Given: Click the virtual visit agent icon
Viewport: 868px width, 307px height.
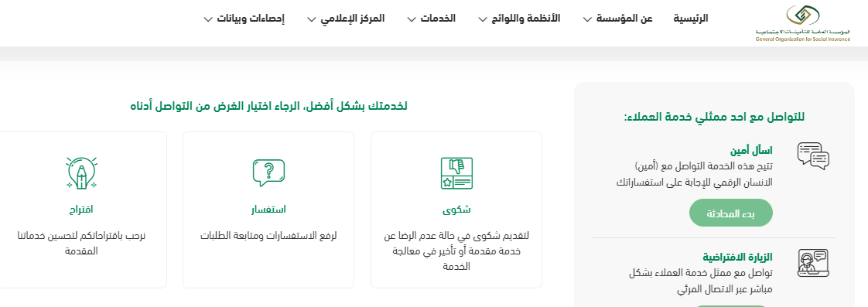Looking at the screenshot, I should click(x=813, y=263).
